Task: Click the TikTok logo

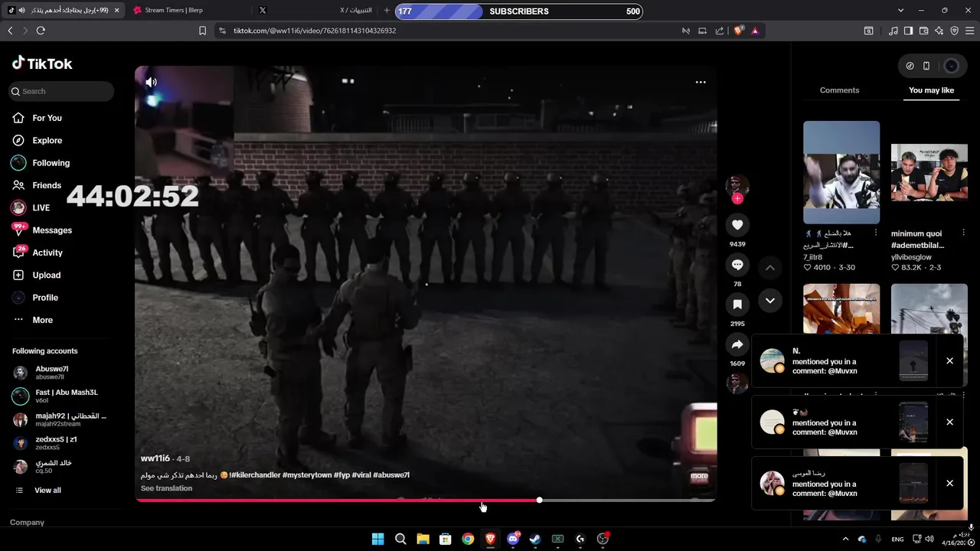Action: (42, 64)
